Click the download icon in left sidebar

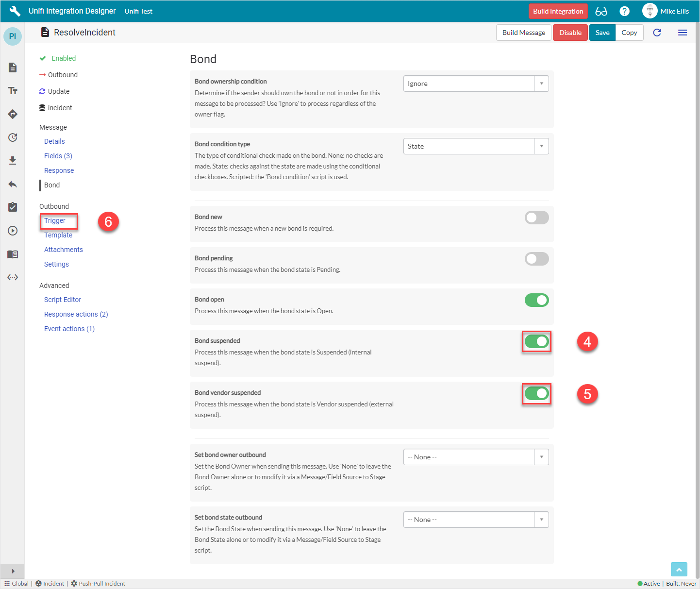click(x=13, y=161)
